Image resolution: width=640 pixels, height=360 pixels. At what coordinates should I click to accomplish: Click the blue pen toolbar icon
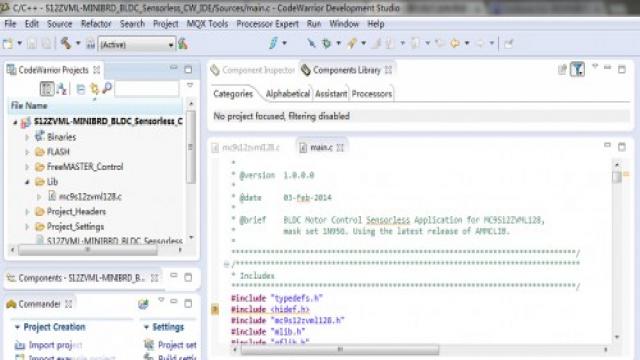tap(273, 43)
